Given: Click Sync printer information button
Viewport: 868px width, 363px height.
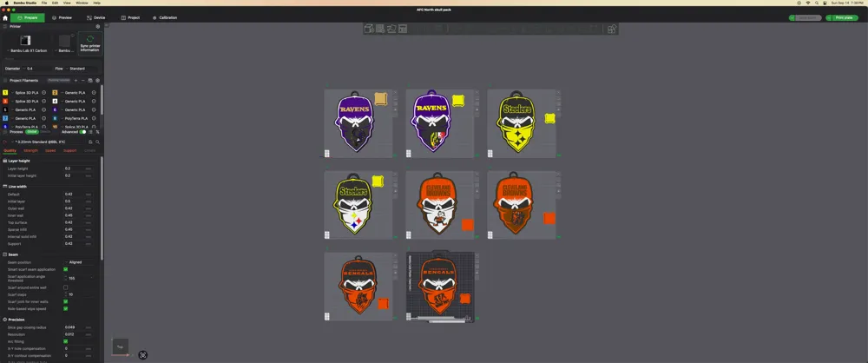Looking at the screenshot, I should (x=89, y=43).
